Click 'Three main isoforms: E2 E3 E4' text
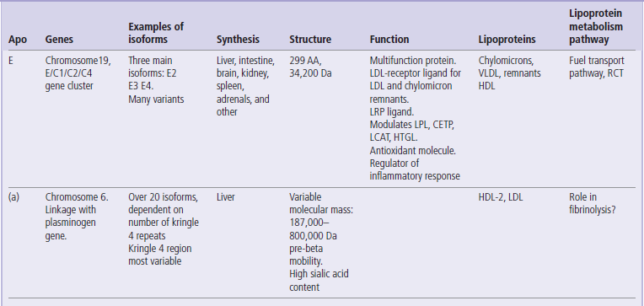 tap(153, 73)
